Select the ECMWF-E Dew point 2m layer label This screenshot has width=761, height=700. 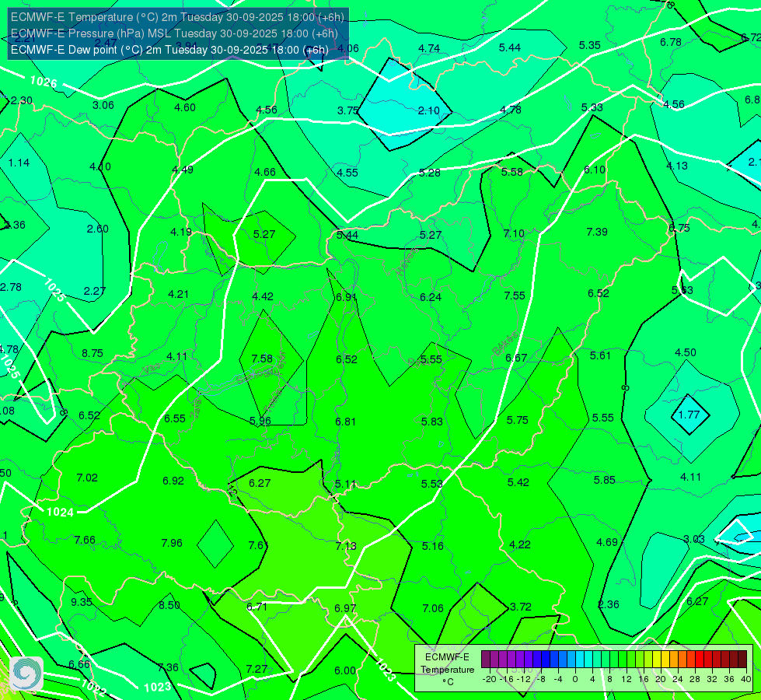point(169,50)
